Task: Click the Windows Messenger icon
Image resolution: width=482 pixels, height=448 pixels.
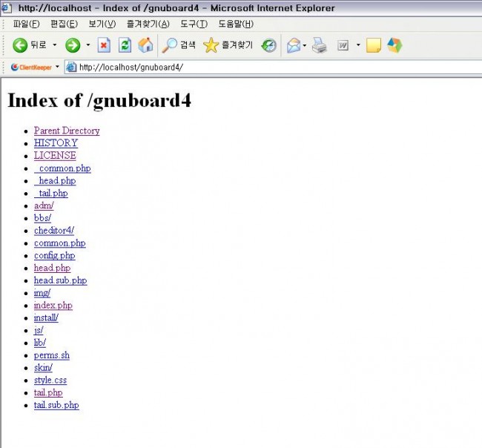Action: coord(394,45)
